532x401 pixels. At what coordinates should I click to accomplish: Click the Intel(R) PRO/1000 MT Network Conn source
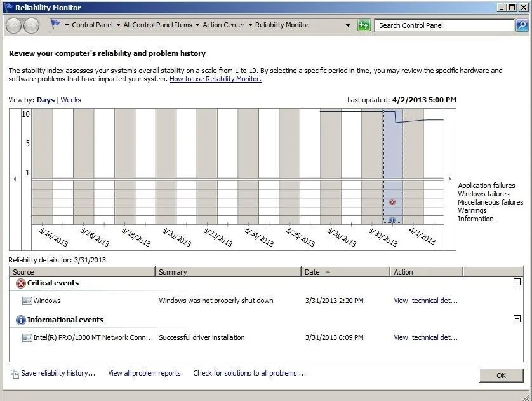pyautogui.click(x=93, y=337)
